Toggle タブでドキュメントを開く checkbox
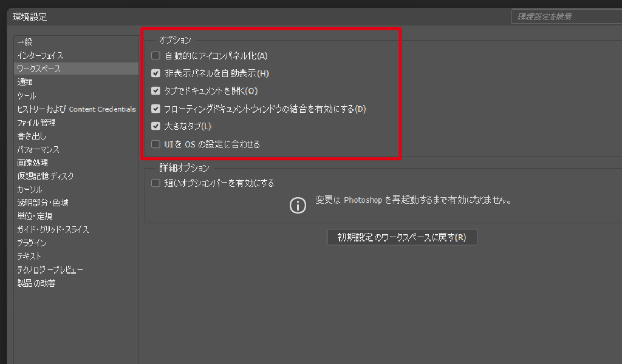Image resolution: width=622 pixels, height=364 pixels. pos(156,91)
